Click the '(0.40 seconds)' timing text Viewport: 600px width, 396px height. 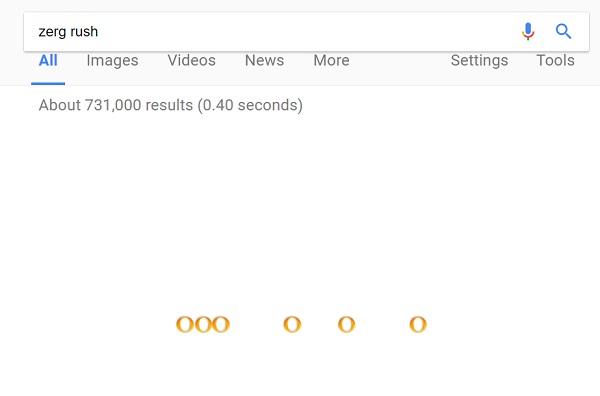tap(250, 105)
